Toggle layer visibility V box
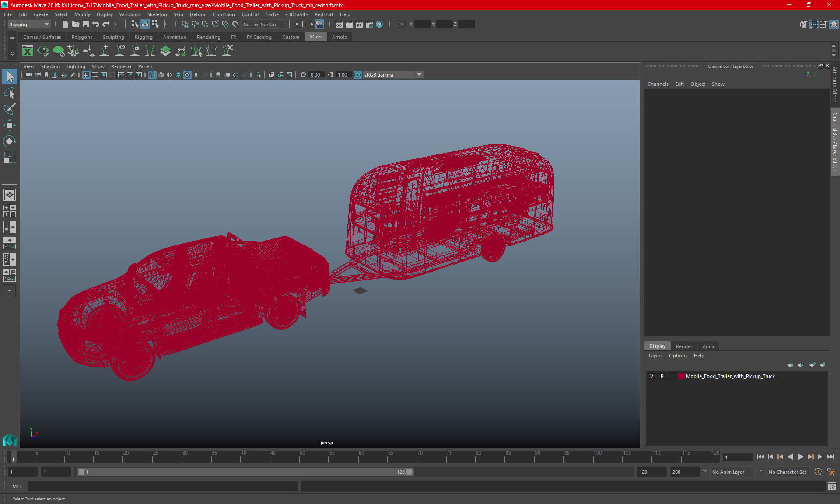The width and height of the screenshot is (840, 504). coord(651,376)
